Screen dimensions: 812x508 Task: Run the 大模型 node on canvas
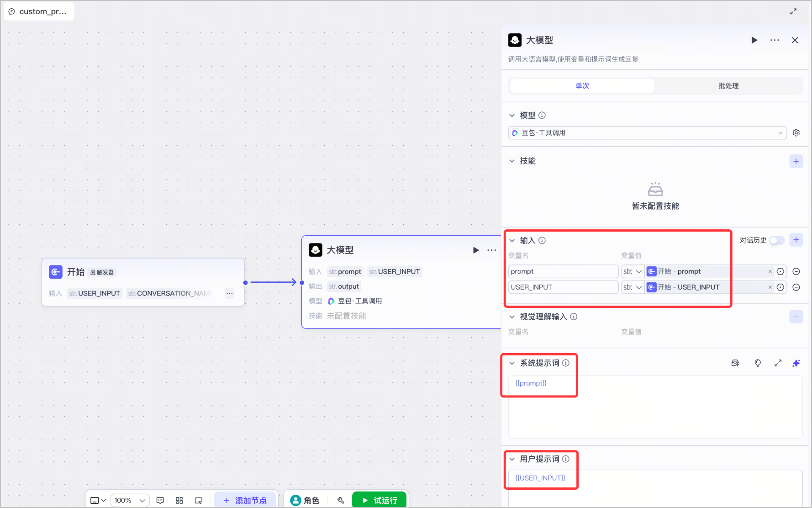pos(476,250)
